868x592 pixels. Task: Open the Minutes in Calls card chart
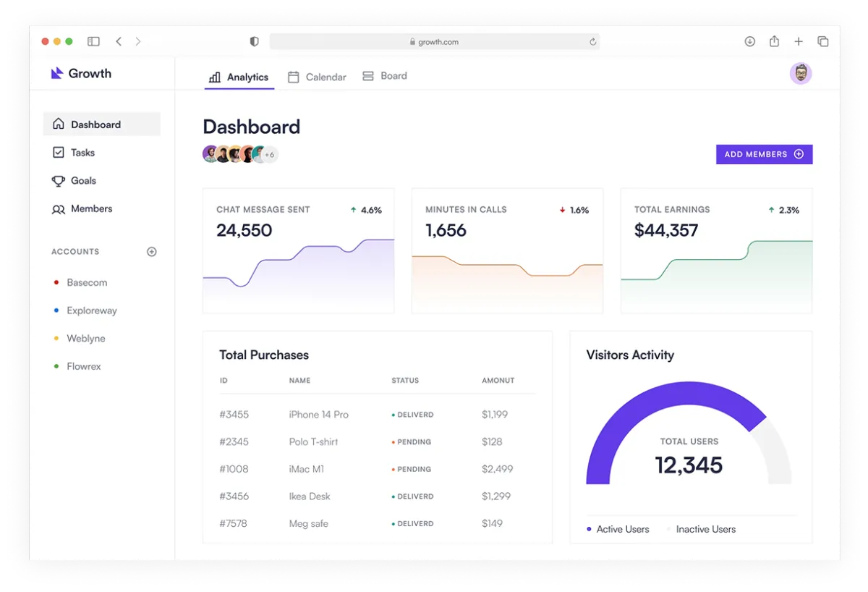[508, 284]
